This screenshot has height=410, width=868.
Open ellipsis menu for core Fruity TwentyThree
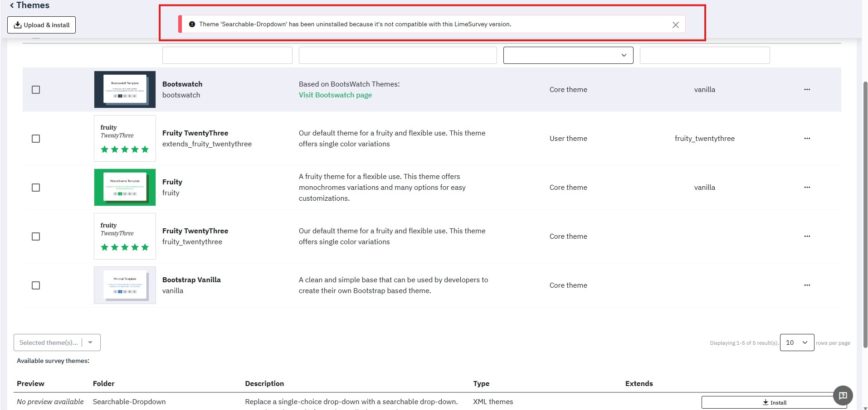807,236
